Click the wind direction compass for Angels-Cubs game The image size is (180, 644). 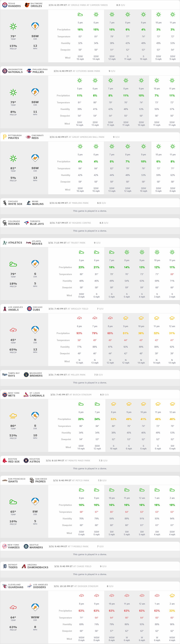pos(35,330)
